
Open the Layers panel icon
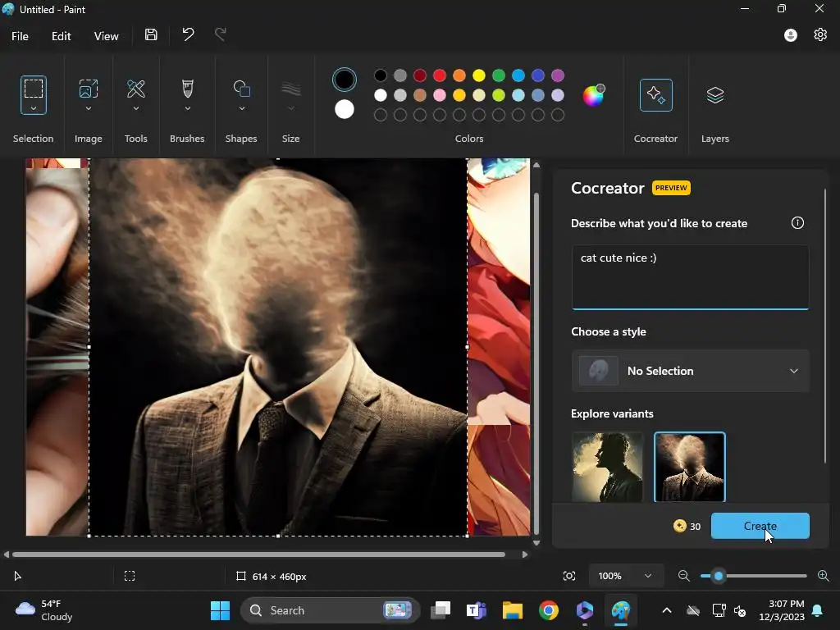pos(714,95)
